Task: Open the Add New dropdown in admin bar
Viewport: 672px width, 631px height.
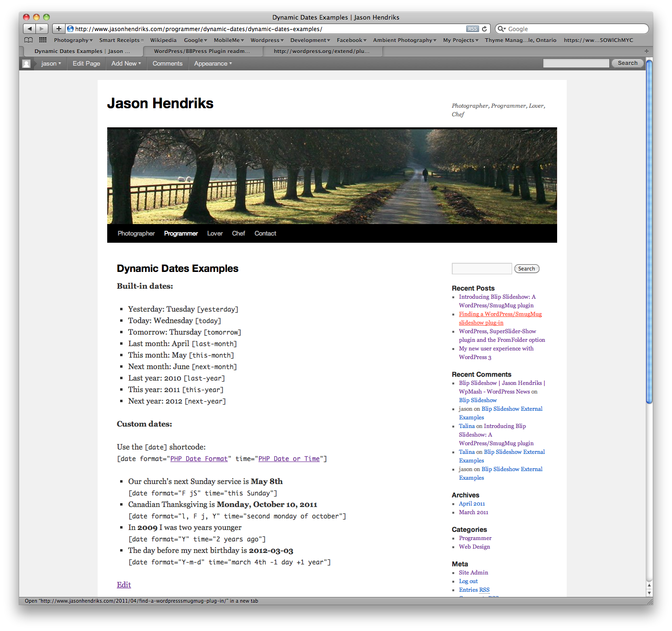Action: click(126, 64)
